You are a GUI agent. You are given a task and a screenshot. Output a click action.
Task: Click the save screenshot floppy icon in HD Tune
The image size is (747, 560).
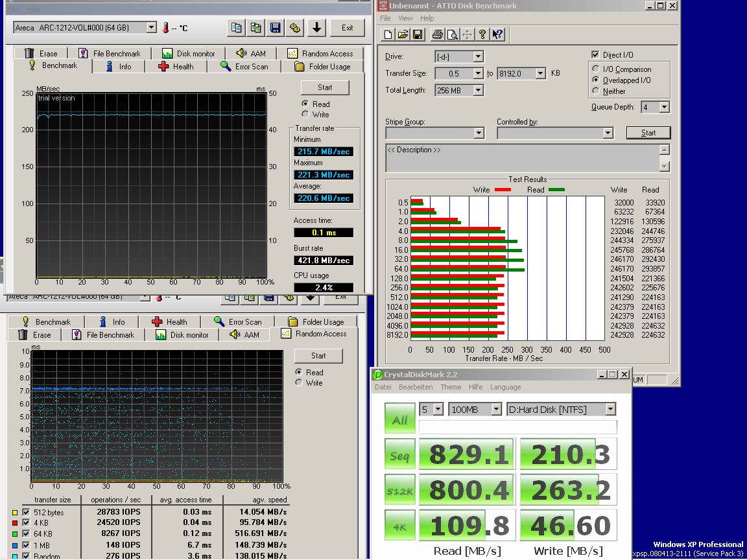coord(276,27)
